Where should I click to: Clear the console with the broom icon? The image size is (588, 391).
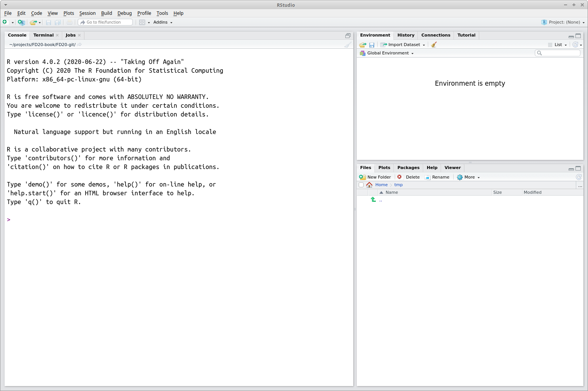348,45
